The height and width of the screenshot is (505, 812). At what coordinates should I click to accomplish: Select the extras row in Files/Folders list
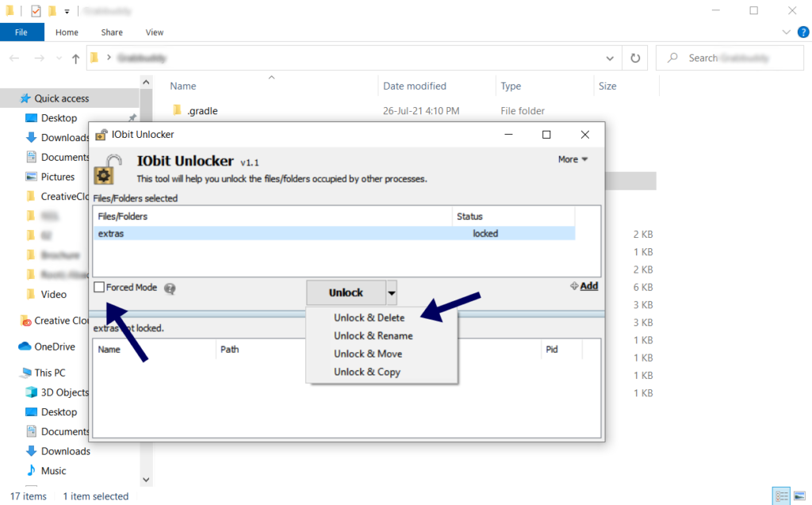pos(238,233)
